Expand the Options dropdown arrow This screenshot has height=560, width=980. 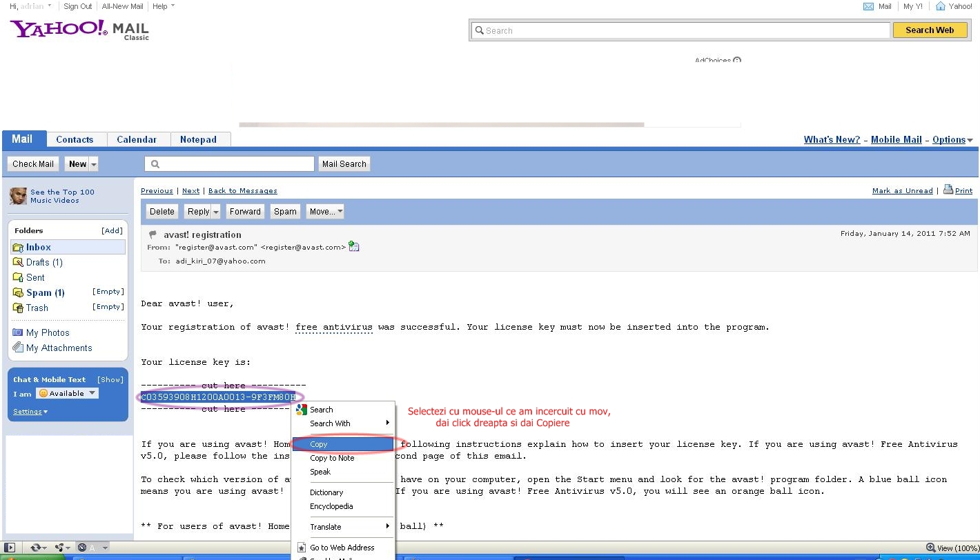pyautogui.click(x=970, y=140)
